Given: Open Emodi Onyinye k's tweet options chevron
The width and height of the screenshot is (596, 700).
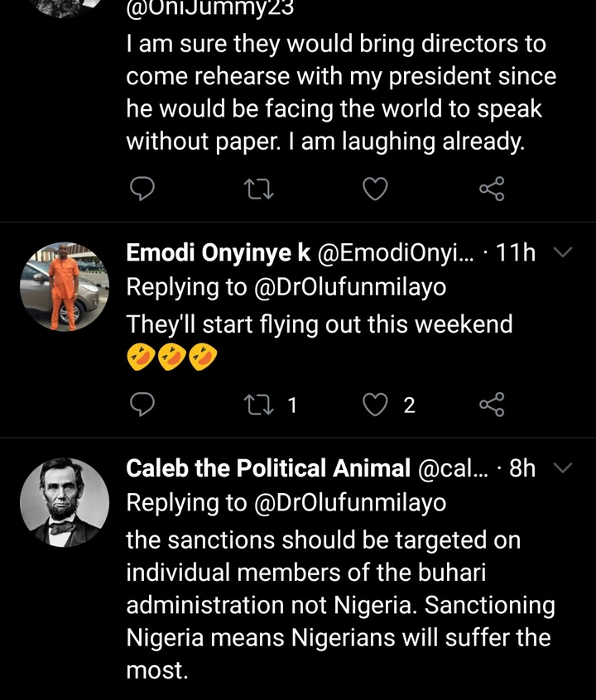Looking at the screenshot, I should pos(562,252).
